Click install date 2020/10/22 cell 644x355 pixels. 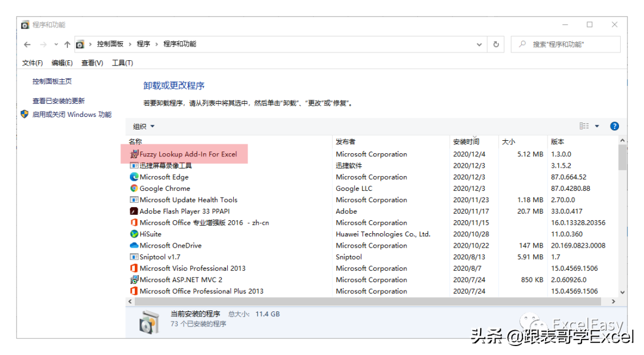point(470,245)
